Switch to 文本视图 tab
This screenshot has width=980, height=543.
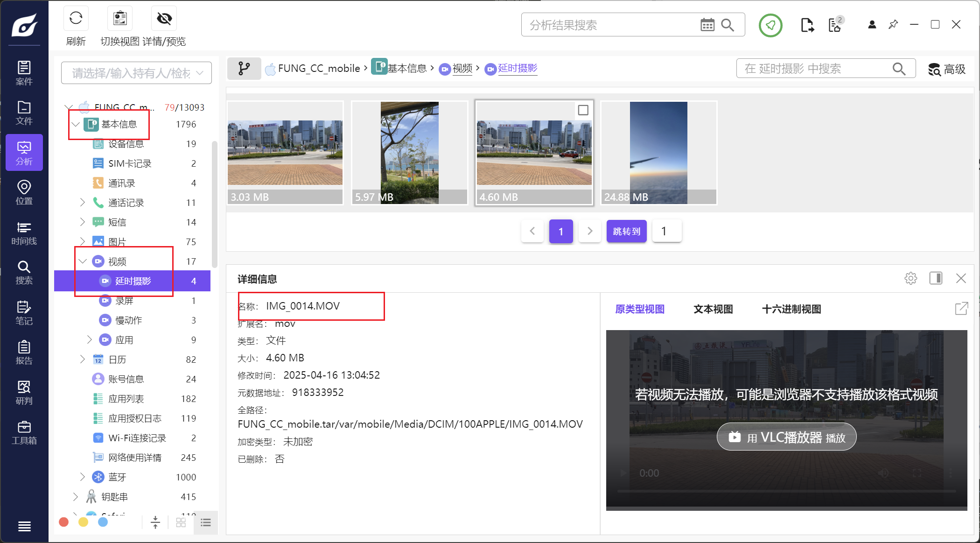[713, 309]
